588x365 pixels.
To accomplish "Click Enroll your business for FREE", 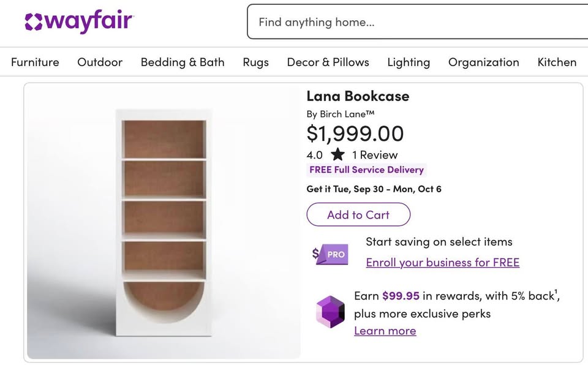I will (442, 263).
